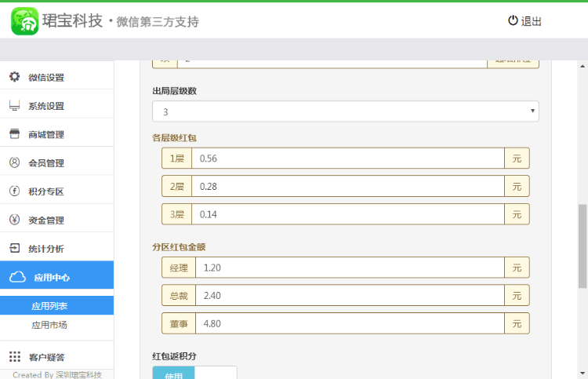Click the page vertical scrollbar thumb

coord(583,246)
